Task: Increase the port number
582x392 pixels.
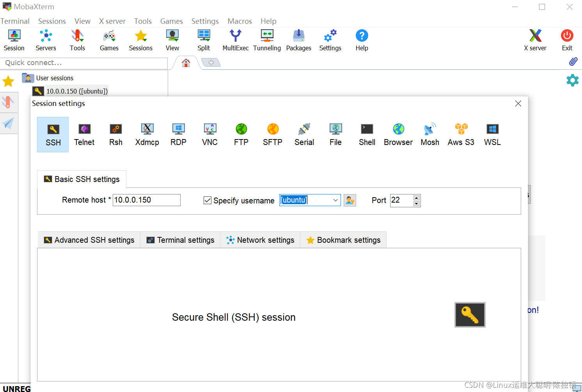Action: coord(417,198)
